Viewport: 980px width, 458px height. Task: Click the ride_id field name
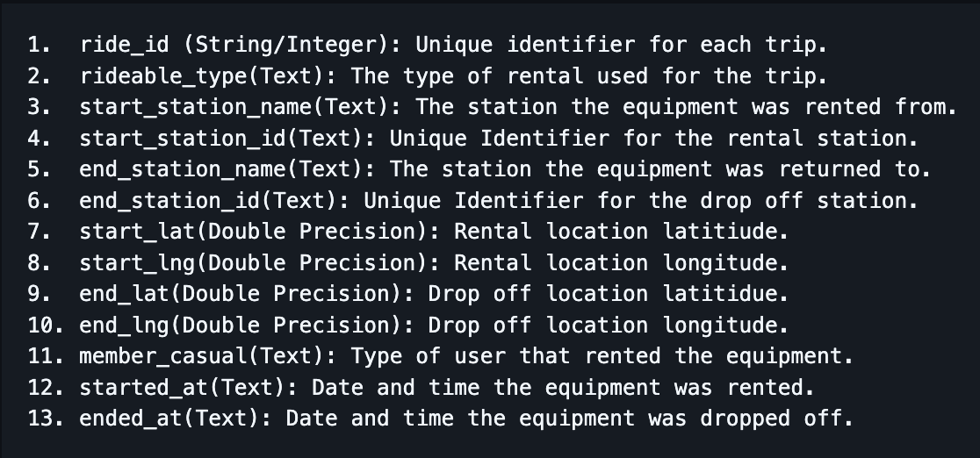click(124, 45)
